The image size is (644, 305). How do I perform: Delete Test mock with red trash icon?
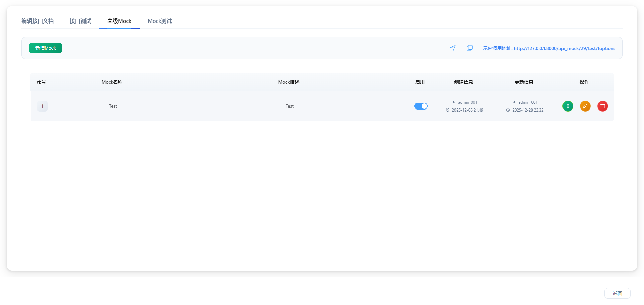pos(603,106)
